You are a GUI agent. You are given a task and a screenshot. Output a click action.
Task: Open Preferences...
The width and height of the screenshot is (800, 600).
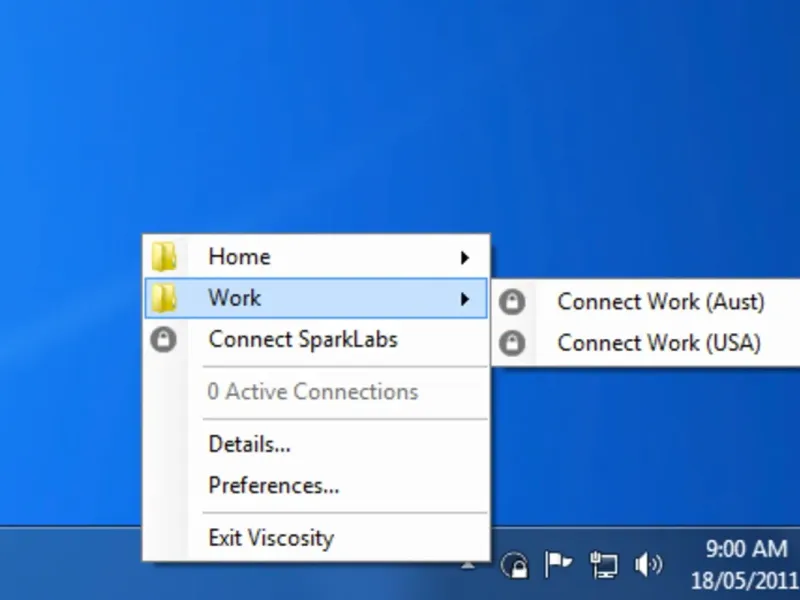(316, 485)
